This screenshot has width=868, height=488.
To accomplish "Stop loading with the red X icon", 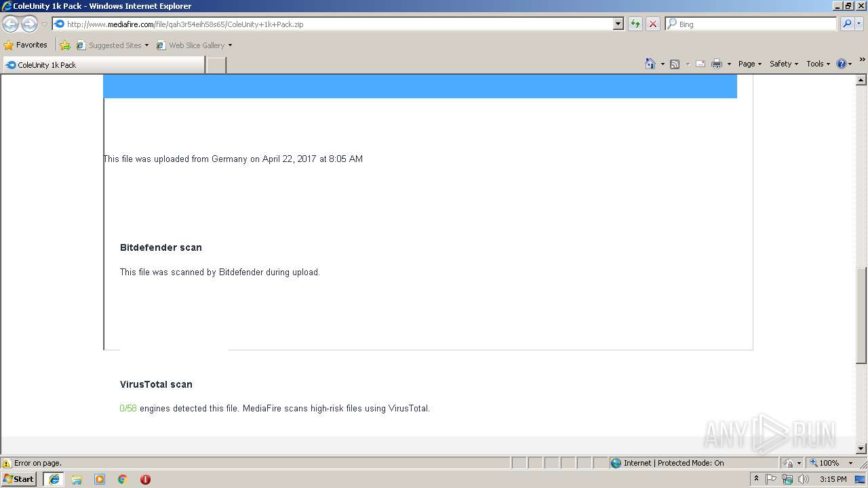I will tap(652, 24).
